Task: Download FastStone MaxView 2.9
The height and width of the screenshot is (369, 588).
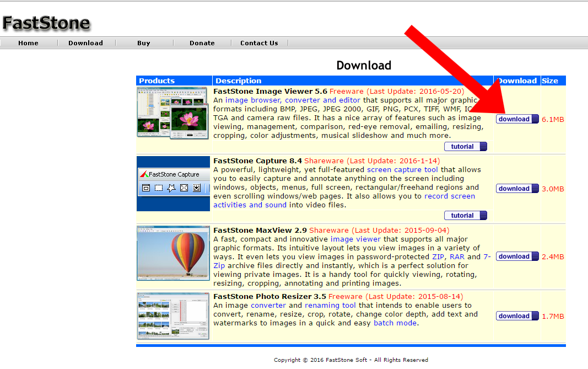Action: pyautogui.click(x=517, y=256)
